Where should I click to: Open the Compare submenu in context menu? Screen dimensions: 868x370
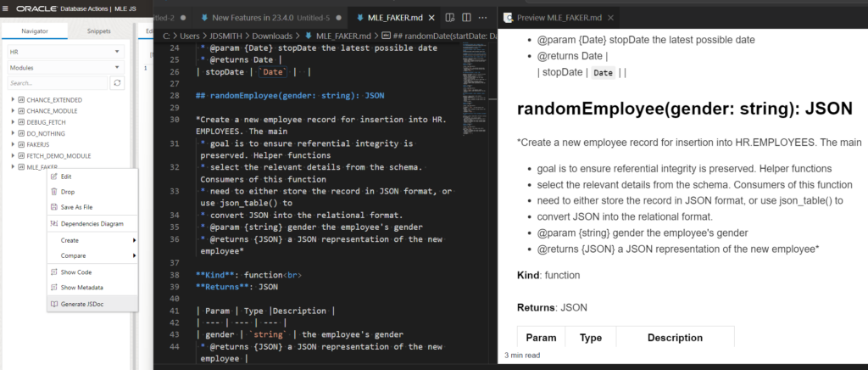coord(92,256)
